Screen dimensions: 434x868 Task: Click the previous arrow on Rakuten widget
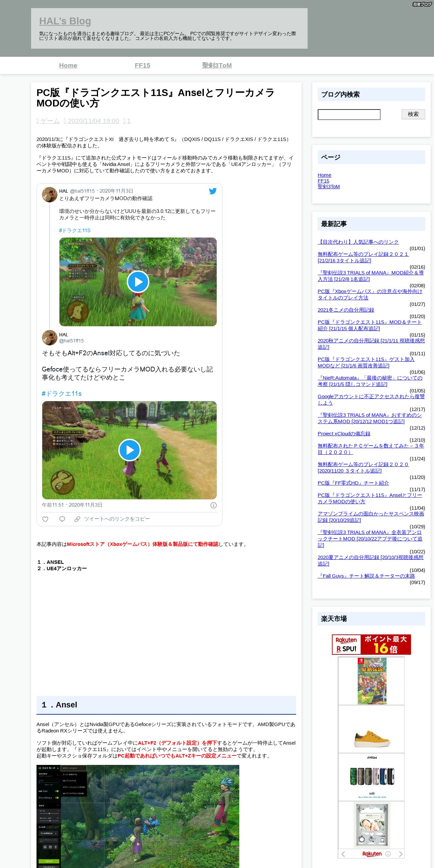coord(343,854)
